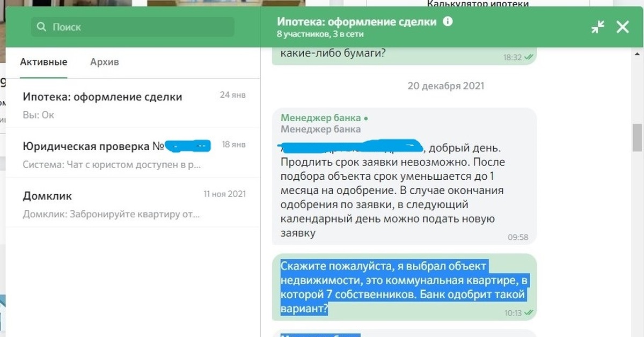Click the chat title Ипотека: оформление сделки
The image size is (644, 337).
tap(357, 22)
